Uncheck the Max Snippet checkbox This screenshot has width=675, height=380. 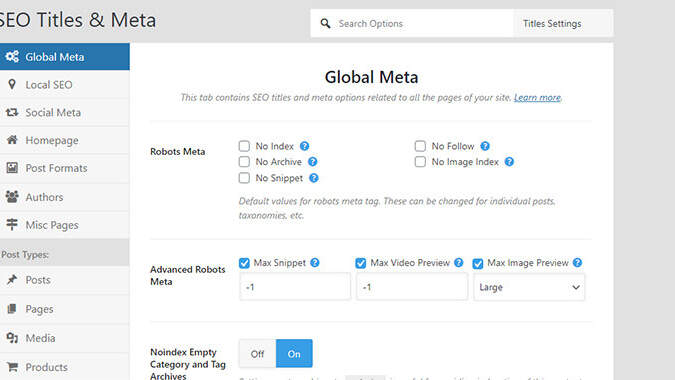(244, 263)
